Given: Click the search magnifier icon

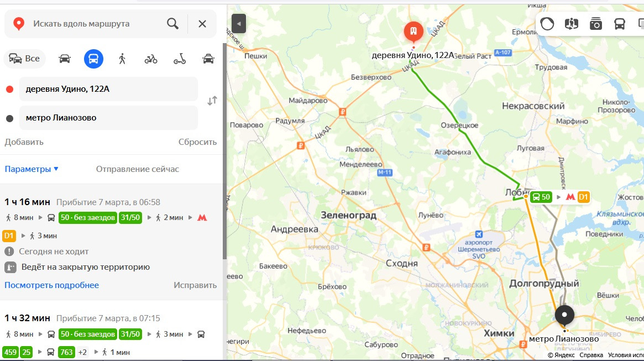Looking at the screenshot, I should (x=173, y=24).
